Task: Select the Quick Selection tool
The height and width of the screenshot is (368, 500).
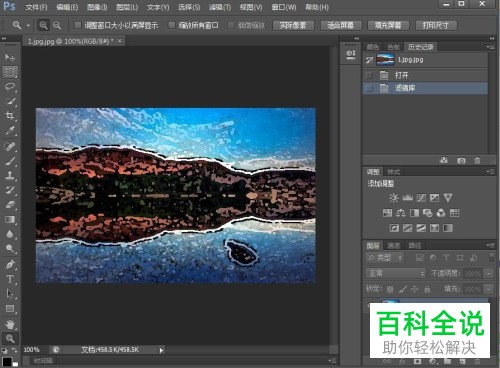Action: [10, 101]
